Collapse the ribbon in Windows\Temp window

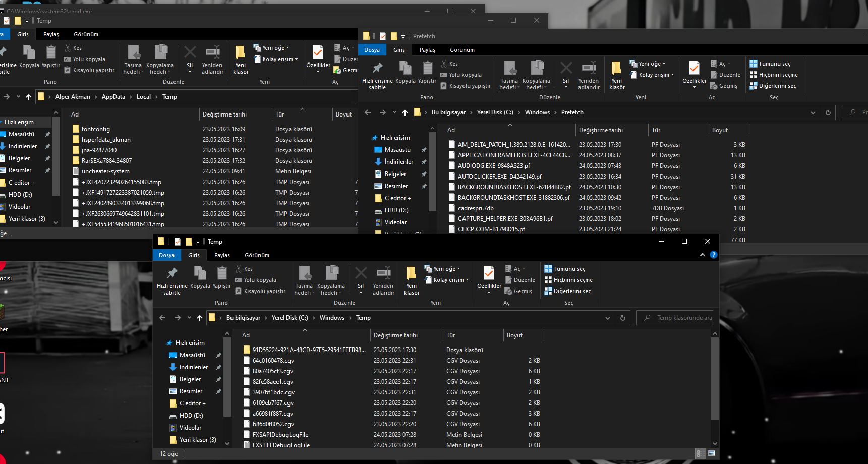click(x=702, y=255)
